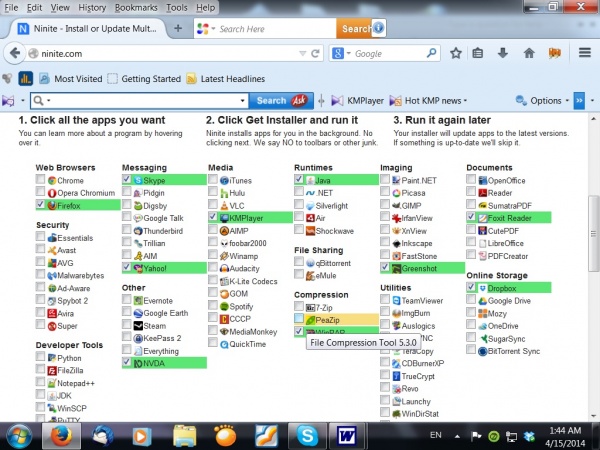600x450 pixels.
Task: Check the iTunes checkbox
Action: tap(213, 179)
